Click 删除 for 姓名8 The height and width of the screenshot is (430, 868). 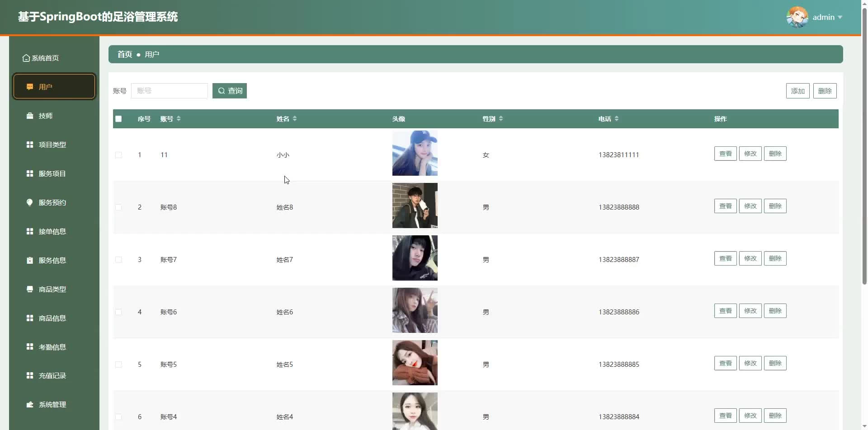pos(775,206)
